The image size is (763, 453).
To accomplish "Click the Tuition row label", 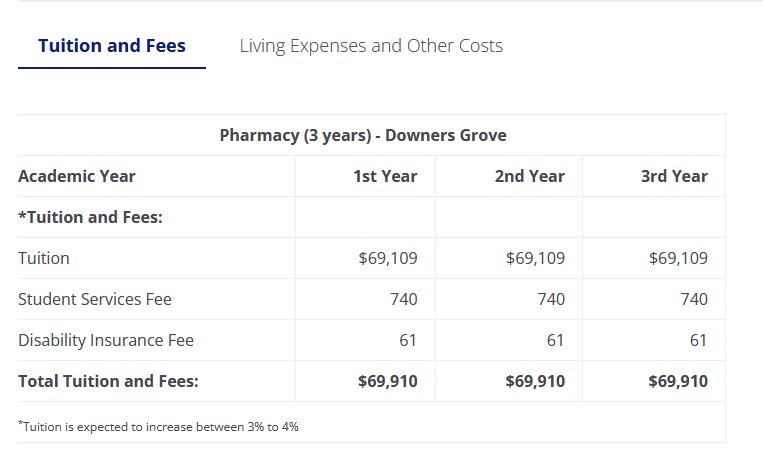I will pos(44,258).
